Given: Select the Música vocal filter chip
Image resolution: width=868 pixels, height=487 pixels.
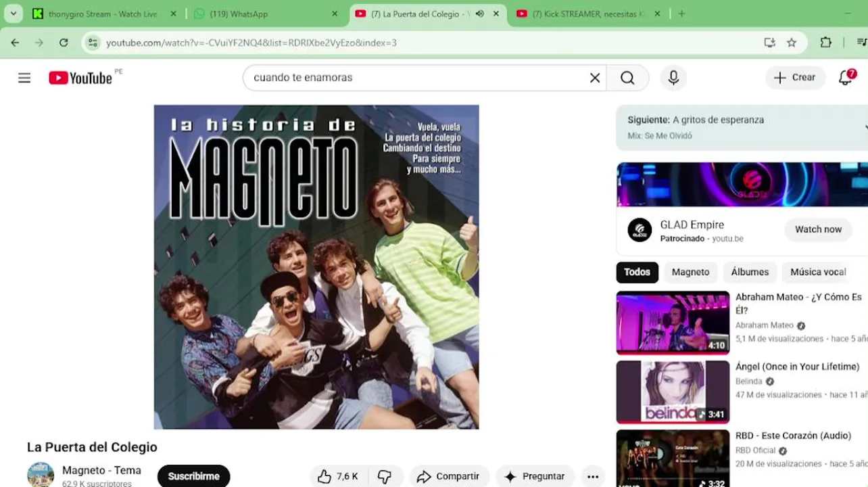Looking at the screenshot, I should (x=818, y=272).
